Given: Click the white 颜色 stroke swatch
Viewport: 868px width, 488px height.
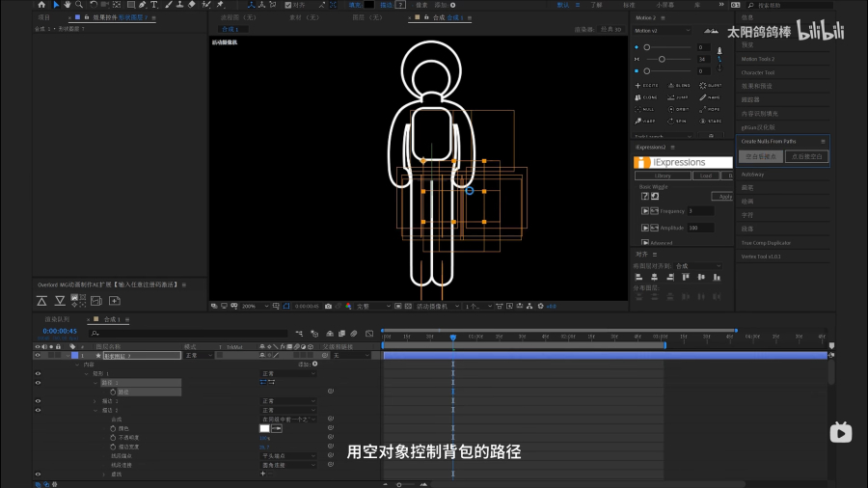Looking at the screenshot, I should (x=264, y=428).
